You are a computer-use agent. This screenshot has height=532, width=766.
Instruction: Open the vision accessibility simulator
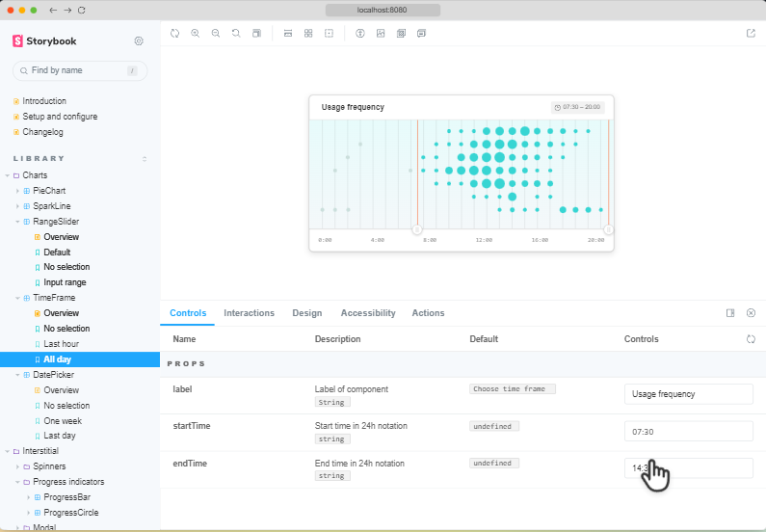(x=360, y=33)
